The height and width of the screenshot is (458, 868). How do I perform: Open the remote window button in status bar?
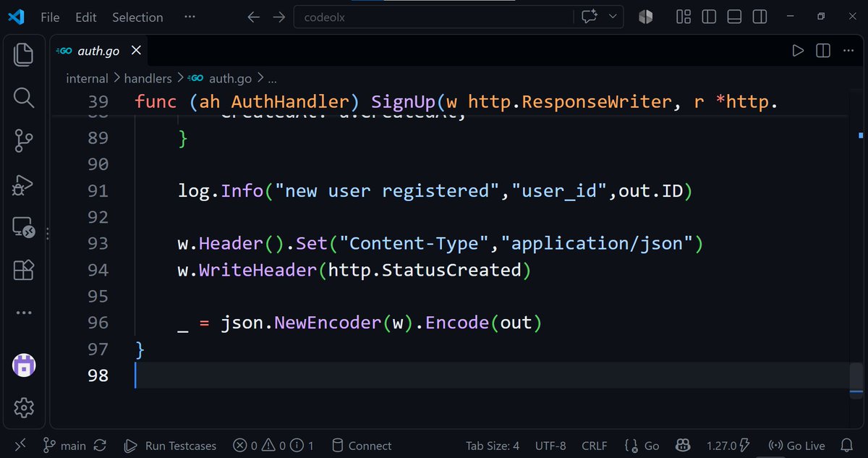coord(20,445)
